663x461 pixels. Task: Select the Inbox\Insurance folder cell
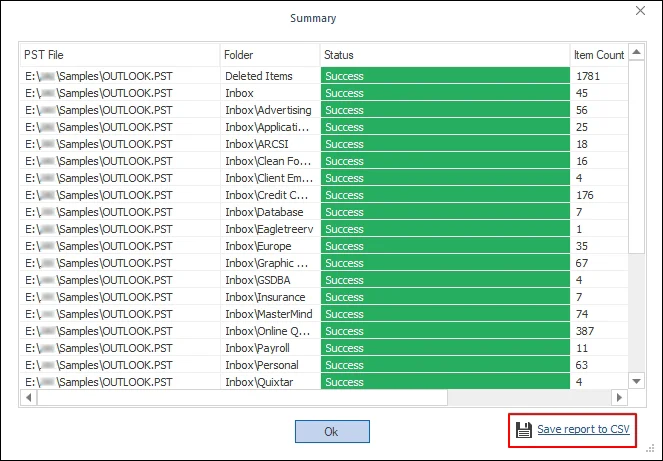point(270,297)
